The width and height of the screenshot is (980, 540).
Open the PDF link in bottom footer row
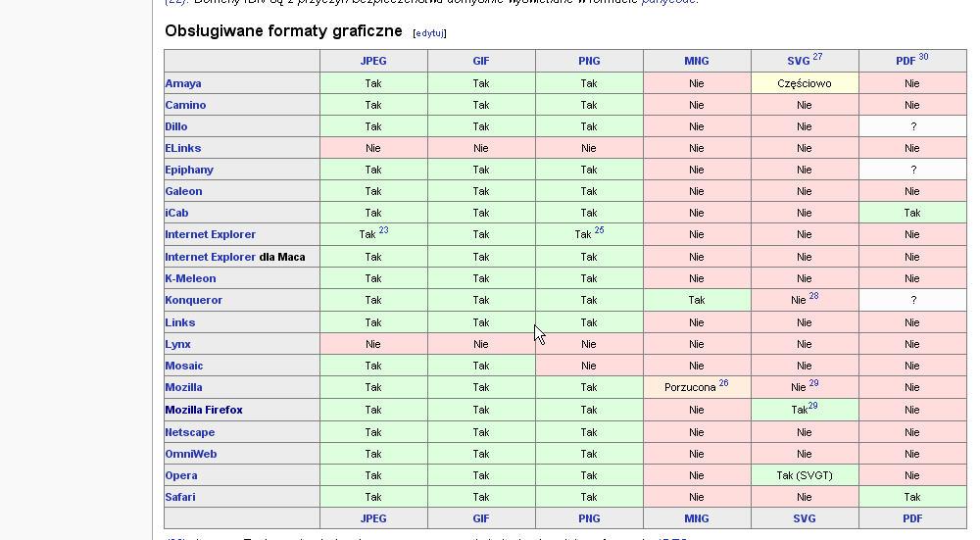(x=912, y=518)
